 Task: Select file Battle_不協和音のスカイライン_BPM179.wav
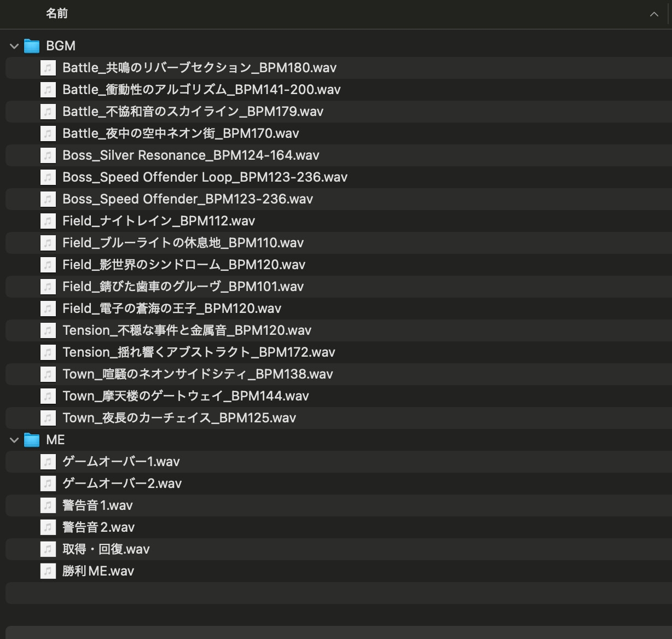193,112
